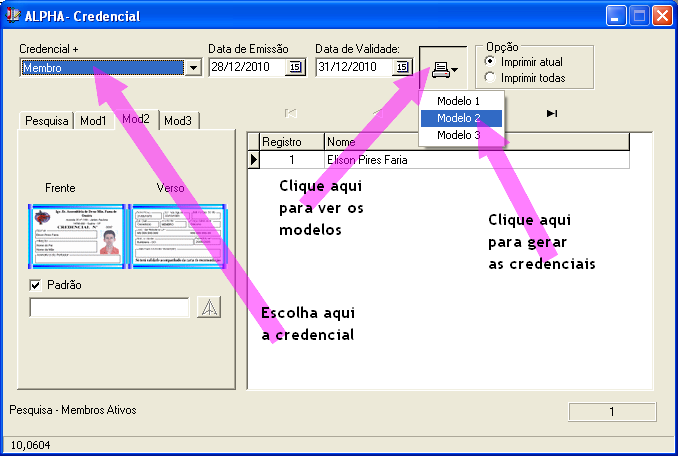Toggle the Padrão checkbox
This screenshot has height=456, width=678.
(37, 285)
